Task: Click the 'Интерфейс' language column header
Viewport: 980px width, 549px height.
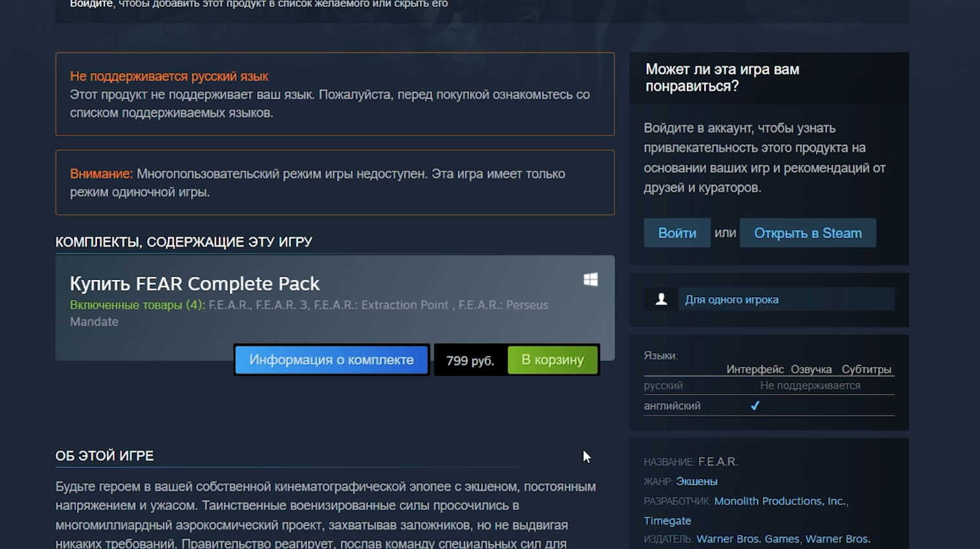Action: pyautogui.click(x=755, y=369)
